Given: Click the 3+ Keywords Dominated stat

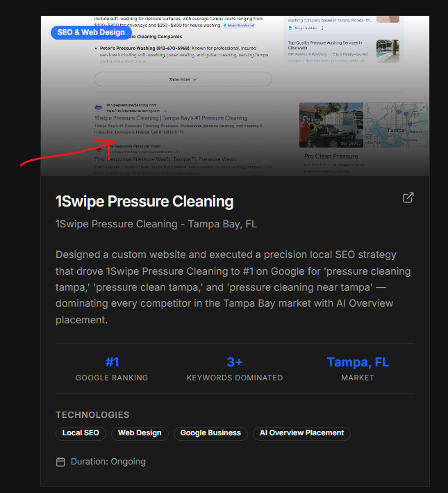Looking at the screenshot, I should click(235, 369).
